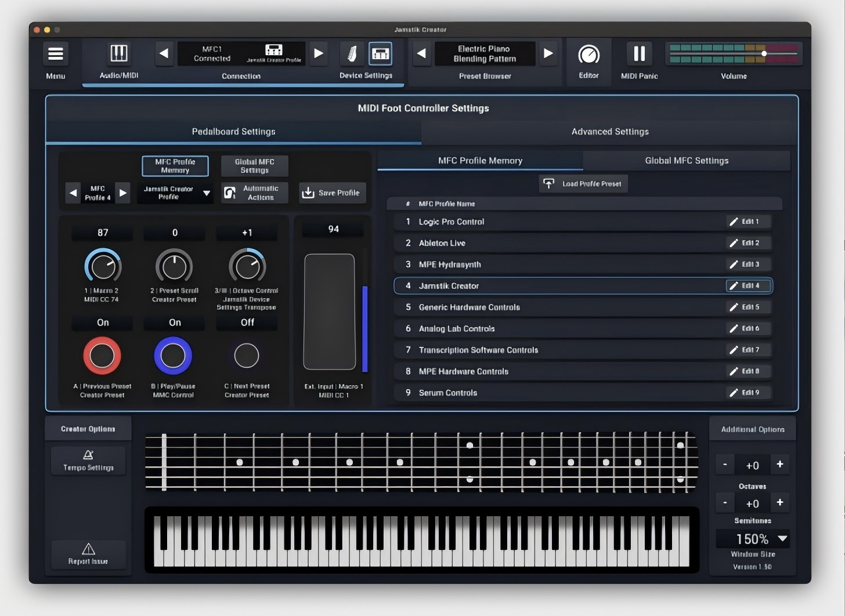
Task: Switch to Pedalboard Settings tab
Action: click(234, 132)
